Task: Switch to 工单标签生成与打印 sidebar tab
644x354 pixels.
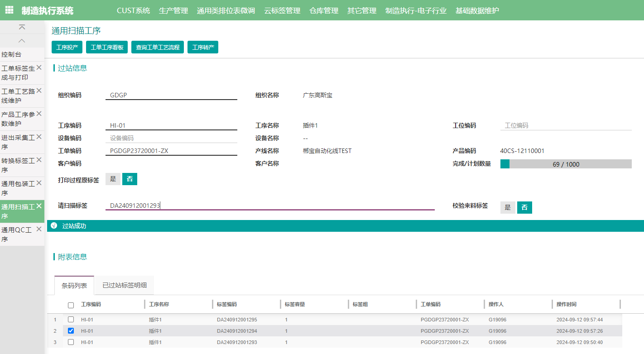Action: point(18,73)
